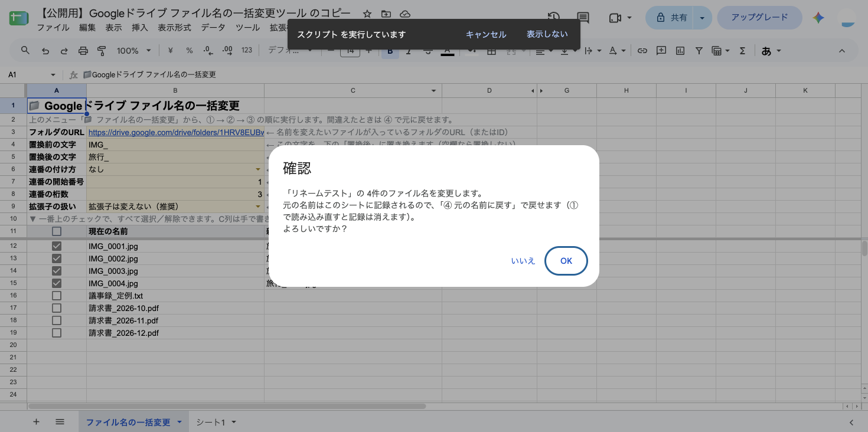Click the horizontal scrollbar thumb
Screen dimensions: 868x432
(x=227, y=407)
